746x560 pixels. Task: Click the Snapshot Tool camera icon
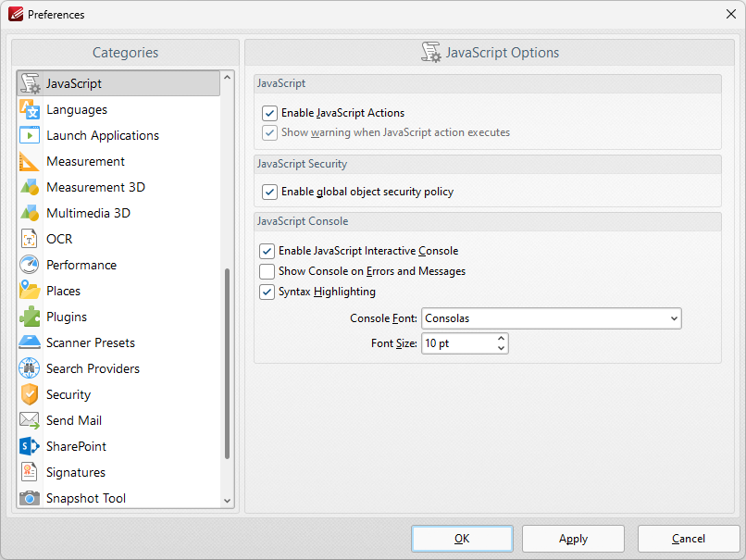(30, 498)
